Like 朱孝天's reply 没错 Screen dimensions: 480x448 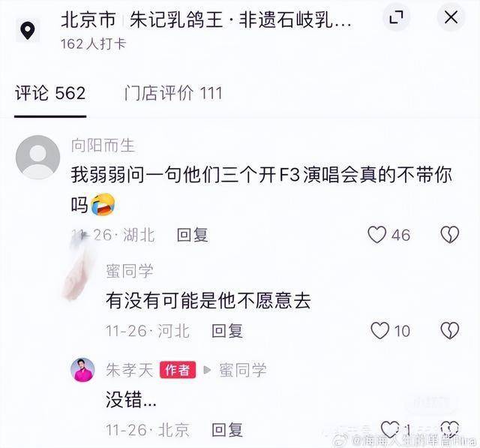390,429
